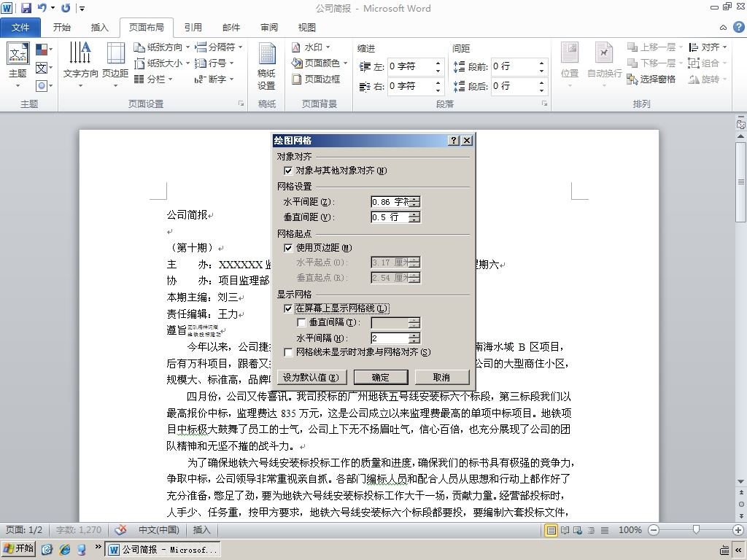Screen dimensions: 747x560
Task: Adjust 垂直间距 spinner arrows
Action: coord(414,217)
